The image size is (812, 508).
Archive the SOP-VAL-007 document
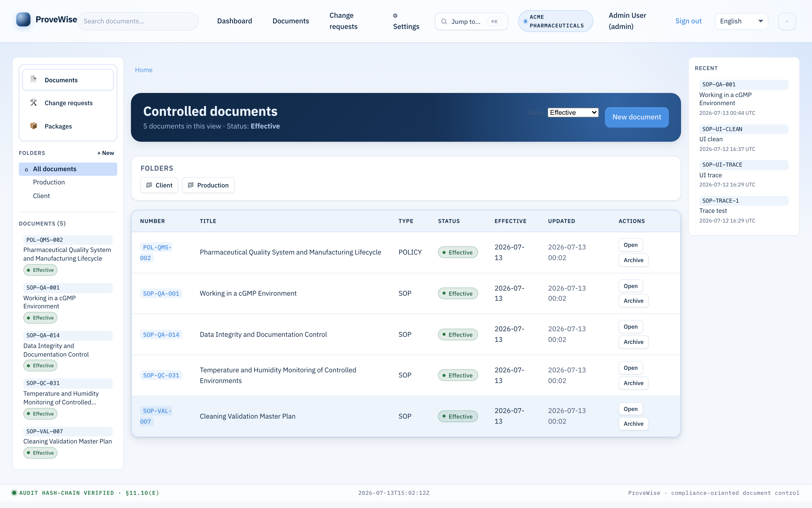(634, 424)
